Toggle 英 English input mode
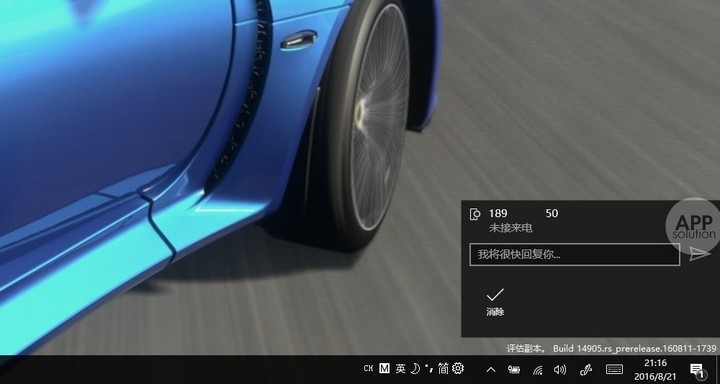The width and height of the screenshot is (720, 384). pos(400,368)
